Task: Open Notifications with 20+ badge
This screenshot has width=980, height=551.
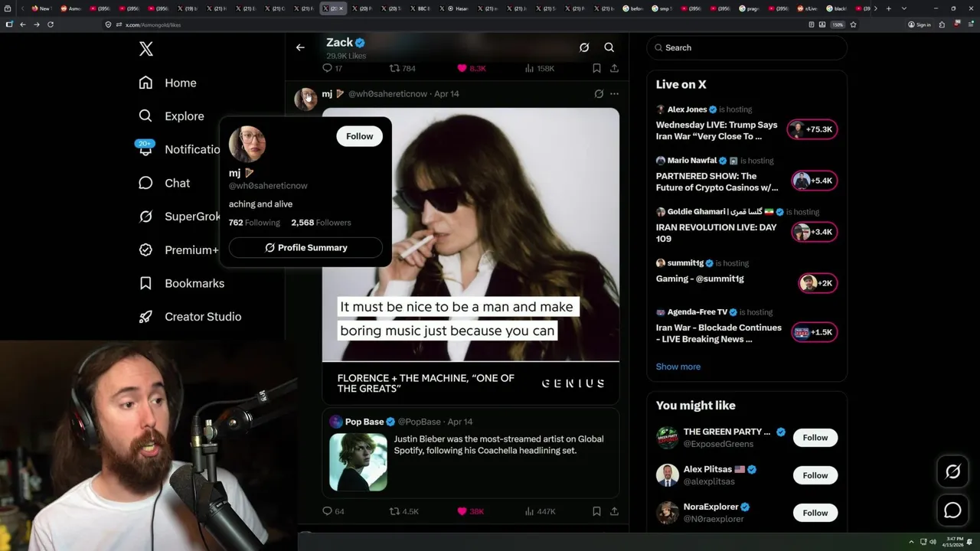Action: (179, 149)
